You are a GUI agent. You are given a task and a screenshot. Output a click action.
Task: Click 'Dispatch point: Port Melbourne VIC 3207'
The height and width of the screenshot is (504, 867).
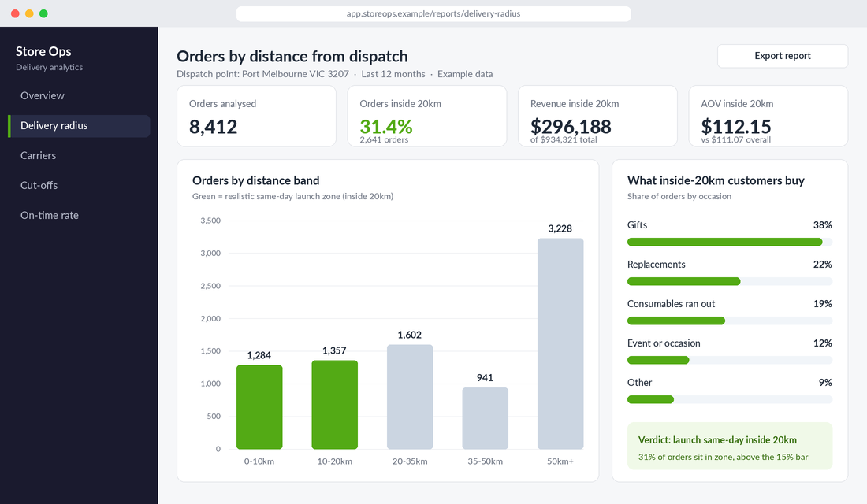click(x=262, y=74)
